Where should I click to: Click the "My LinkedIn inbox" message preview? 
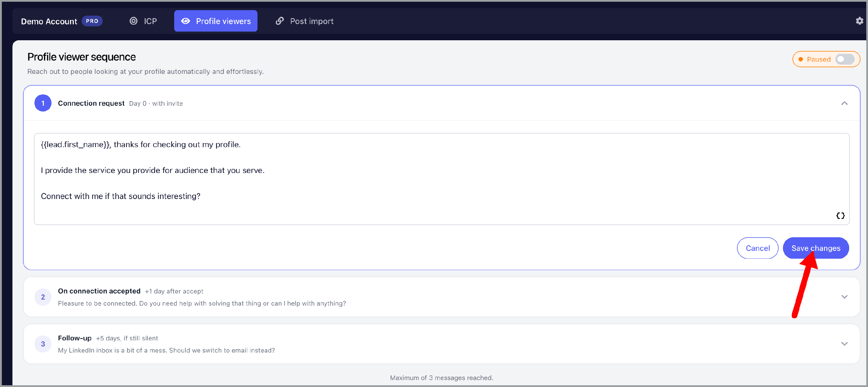tap(166, 350)
